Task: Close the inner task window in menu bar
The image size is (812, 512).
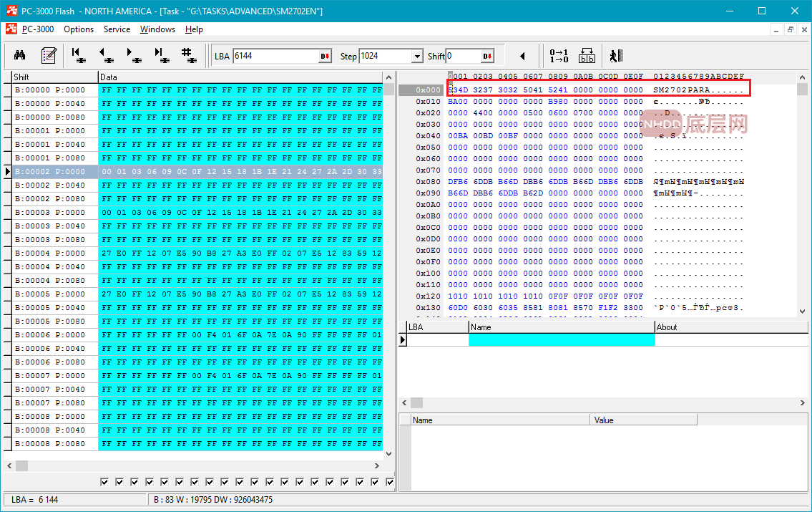Action: pyautogui.click(x=804, y=29)
